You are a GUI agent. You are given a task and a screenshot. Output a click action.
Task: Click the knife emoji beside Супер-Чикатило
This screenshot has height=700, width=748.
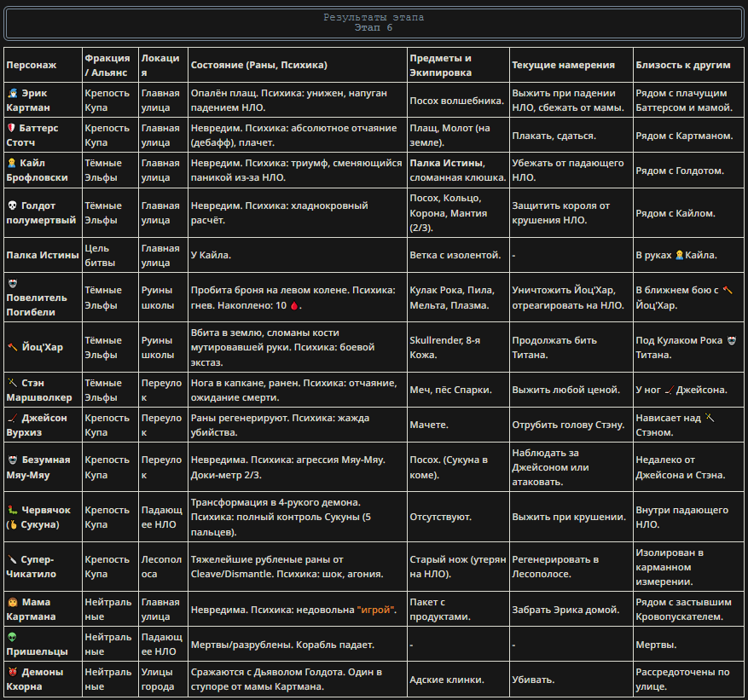pyautogui.click(x=12, y=559)
